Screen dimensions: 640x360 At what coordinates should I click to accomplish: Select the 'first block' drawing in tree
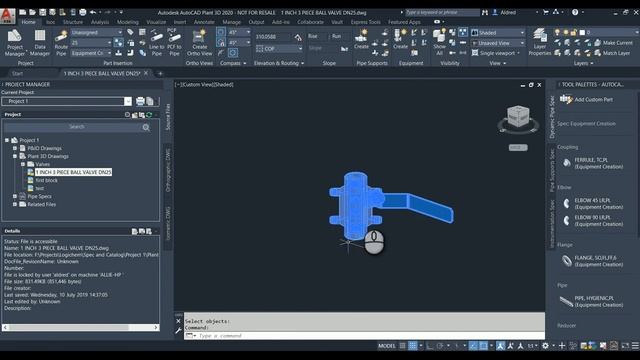pos(46,180)
